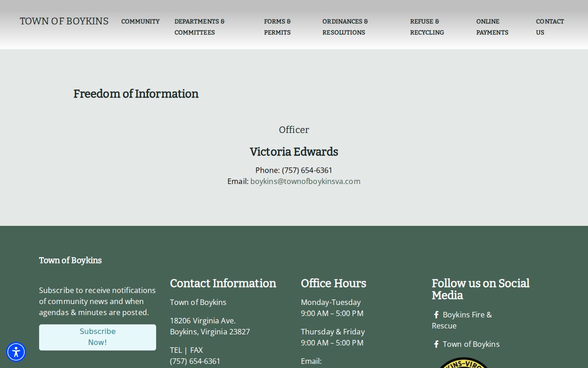Click the Boykins Virginia town seal
Viewport: 588px width, 368px height.
464,363
